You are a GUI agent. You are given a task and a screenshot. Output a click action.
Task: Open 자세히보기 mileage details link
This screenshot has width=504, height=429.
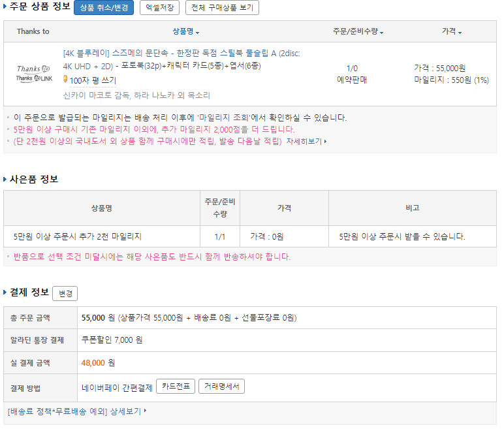(x=306, y=142)
